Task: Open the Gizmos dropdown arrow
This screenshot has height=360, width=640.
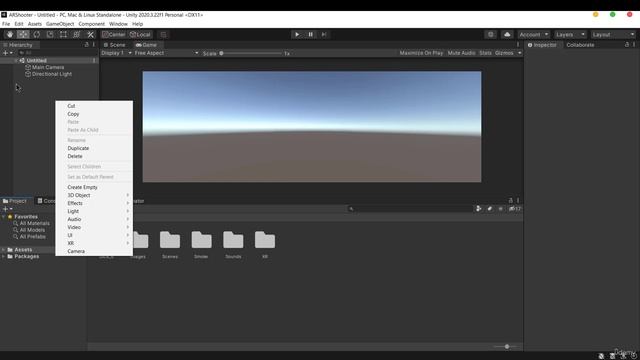Action: click(520, 53)
